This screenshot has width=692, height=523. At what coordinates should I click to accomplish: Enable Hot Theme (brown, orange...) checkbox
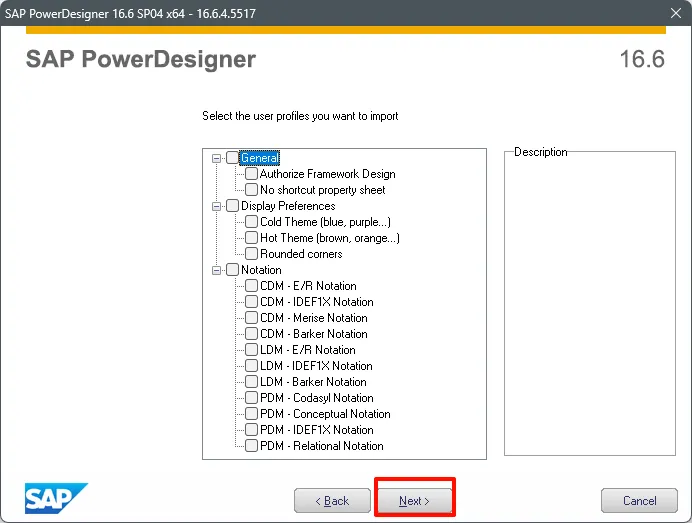coord(251,237)
